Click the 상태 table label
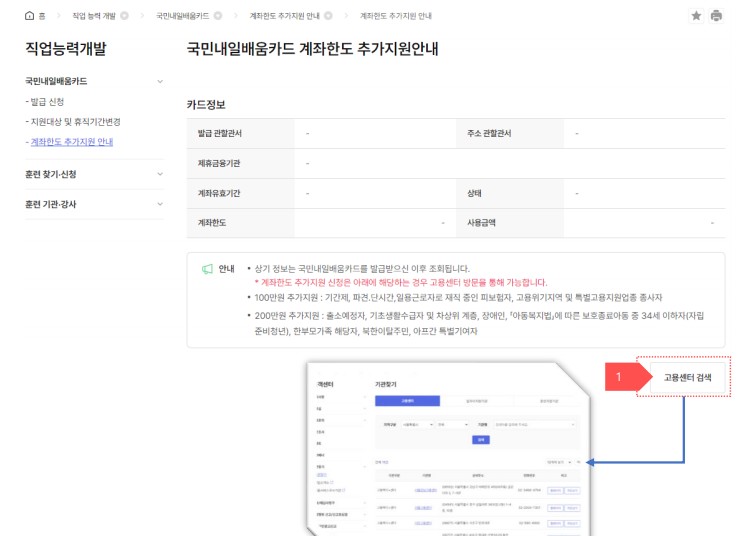 474,193
